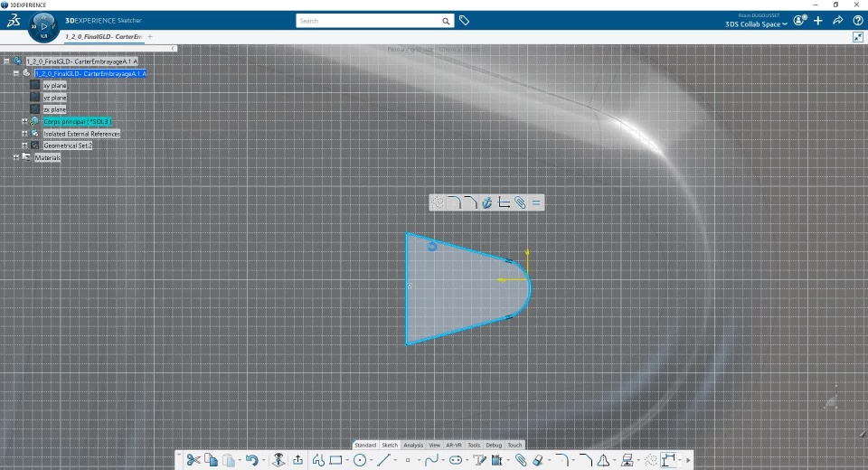Viewport: 868px width, 470px height.
Task: Click the tag icon beside search
Action: [x=465, y=21]
